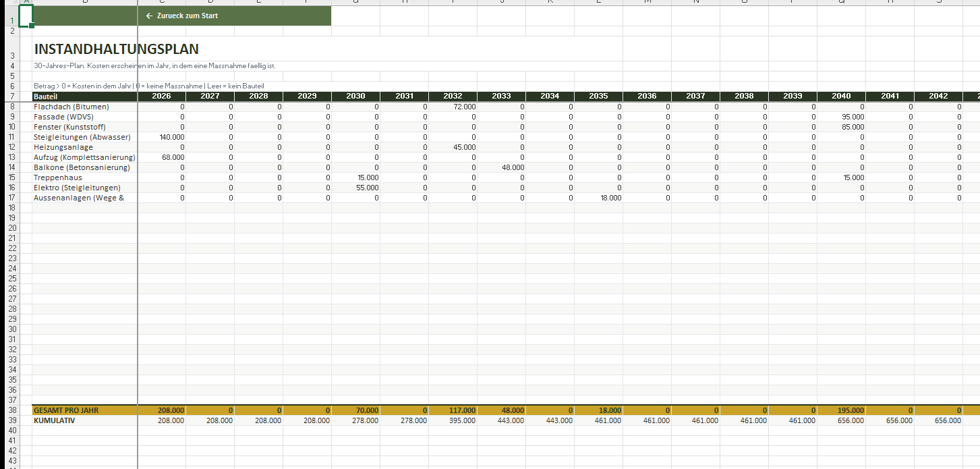Click the 18.000 Aussenanlagen cost in 2035
The height and width of the screenshot is (469, 980).
click(598, 198)
